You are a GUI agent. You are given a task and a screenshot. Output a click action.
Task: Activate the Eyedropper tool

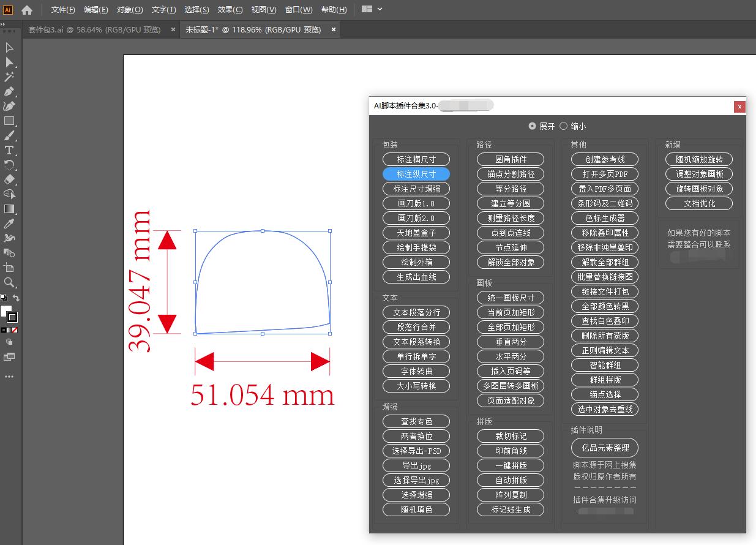click(x=9, y=224)
